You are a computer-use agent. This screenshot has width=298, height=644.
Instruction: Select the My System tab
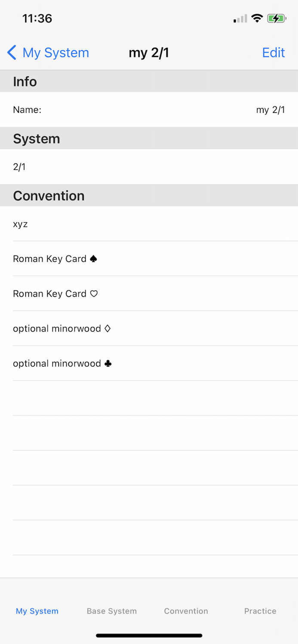click(x=37, y=611)
